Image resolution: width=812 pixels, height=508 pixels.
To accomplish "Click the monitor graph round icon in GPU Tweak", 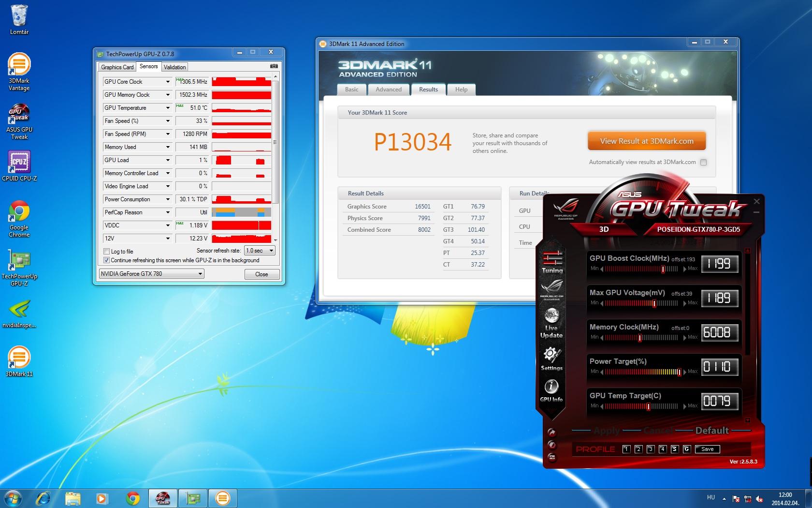I will coord(551,457).
